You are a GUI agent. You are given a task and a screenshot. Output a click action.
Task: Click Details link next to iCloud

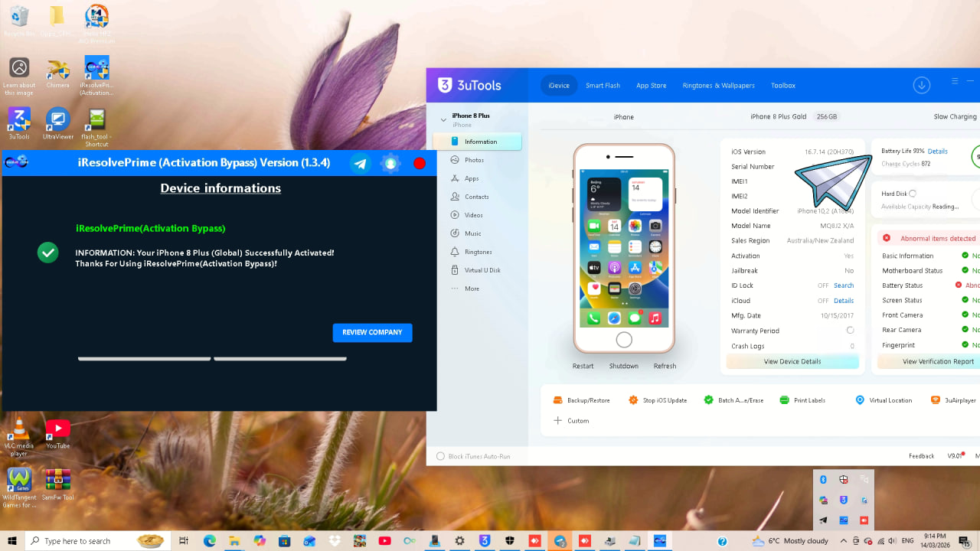844,301
